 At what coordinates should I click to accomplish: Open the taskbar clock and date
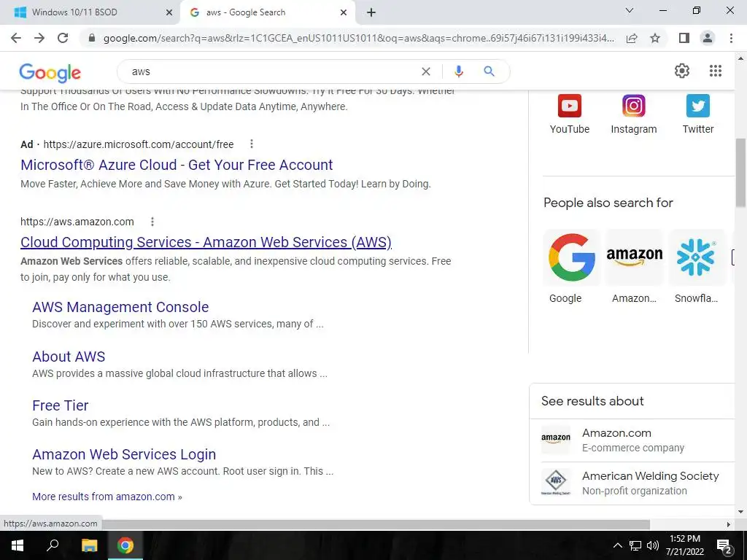(x=685, y=545)
